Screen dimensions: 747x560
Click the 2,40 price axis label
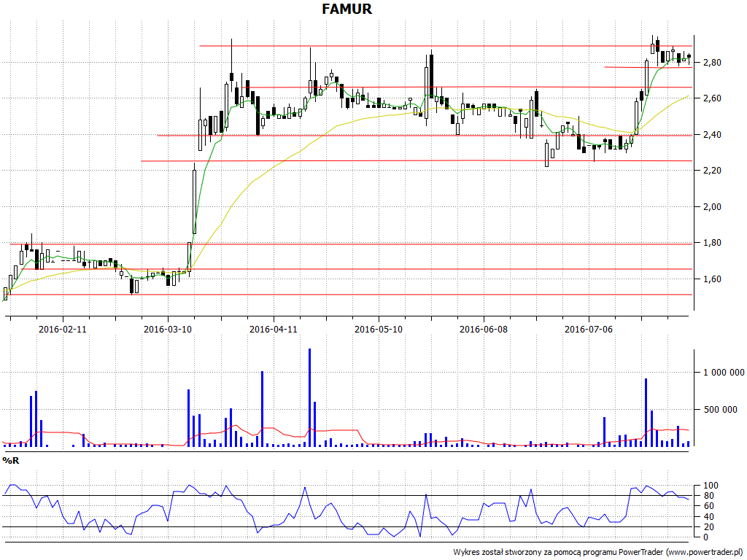[x=712, y=135]
